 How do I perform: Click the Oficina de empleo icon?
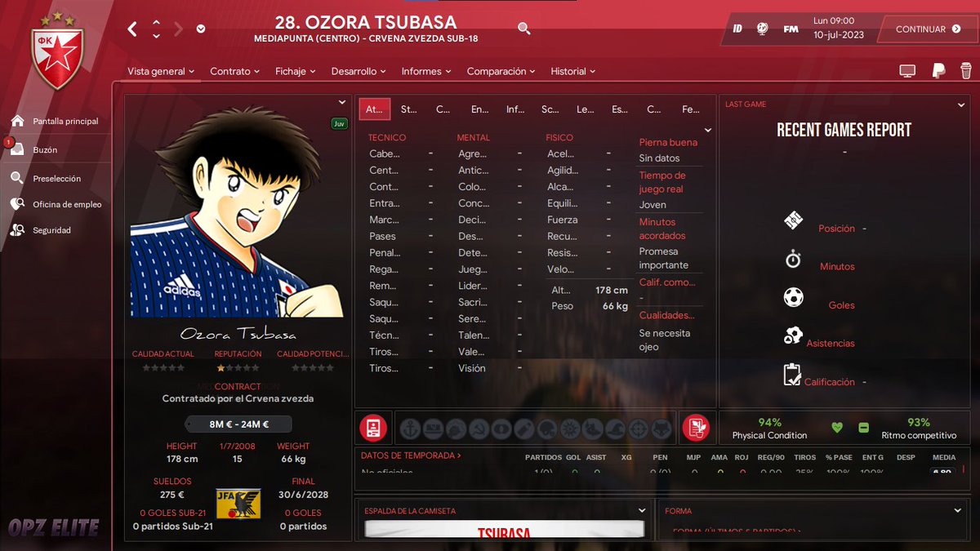tap(17, 204)
